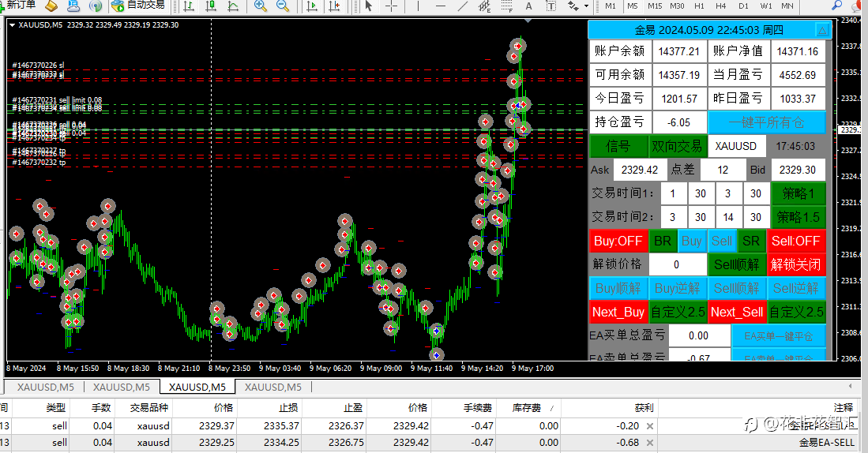868x453 pixels.
Task: Click the 策略1 strategy button
Action: pos(798,193)
